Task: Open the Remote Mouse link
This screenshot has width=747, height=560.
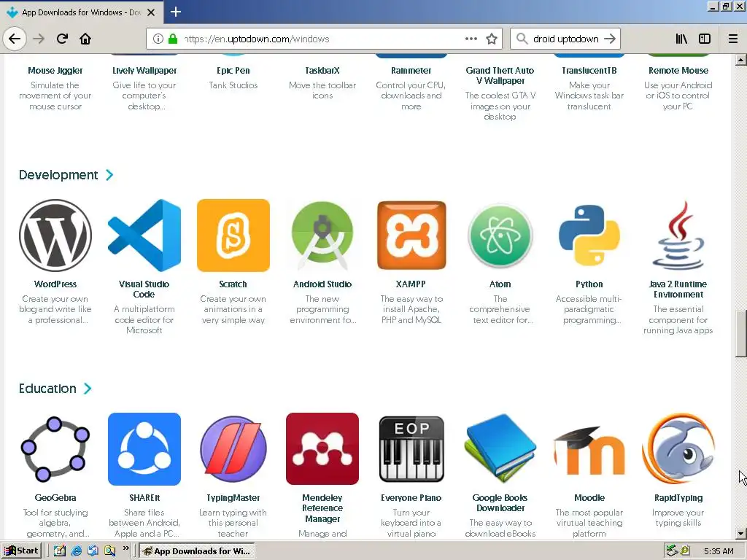Action: pos(678,71)
